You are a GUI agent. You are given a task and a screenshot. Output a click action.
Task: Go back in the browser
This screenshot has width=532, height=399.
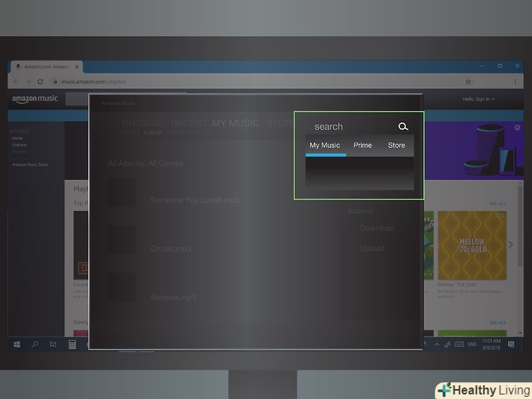click(16, 81)
